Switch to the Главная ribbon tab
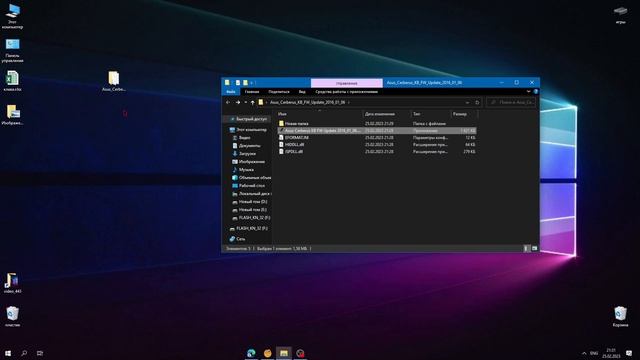Image resolution: width=640 pixels, height=360 pixels. click(x=252, y=92)
